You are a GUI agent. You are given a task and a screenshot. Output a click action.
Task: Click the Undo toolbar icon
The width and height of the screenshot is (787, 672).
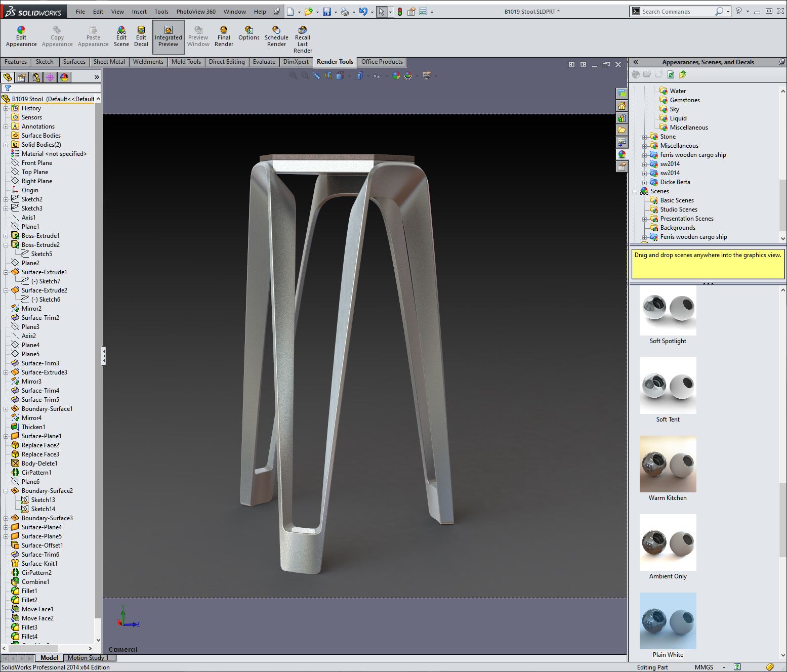[x=363, y=12]
